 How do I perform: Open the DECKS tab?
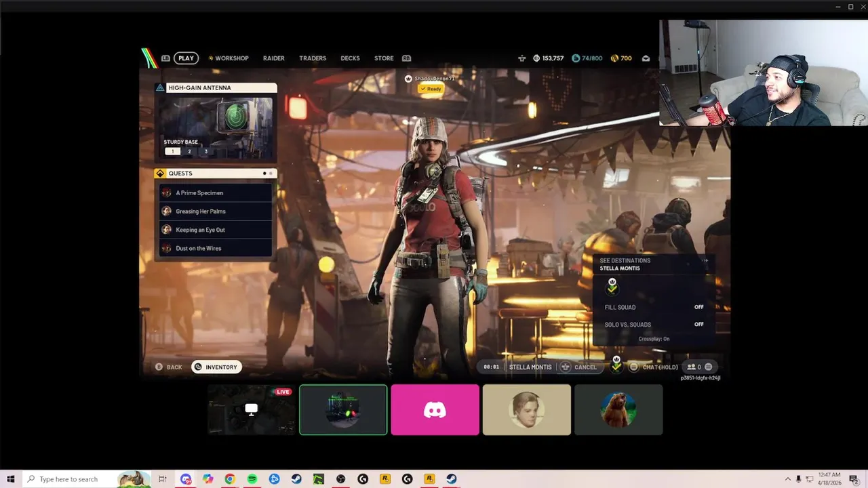350,58
